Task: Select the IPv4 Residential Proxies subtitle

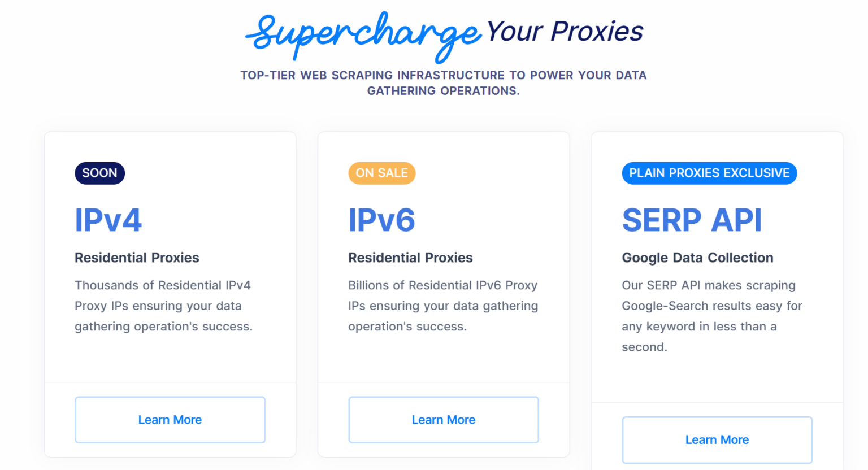Action: coord(137,258)
